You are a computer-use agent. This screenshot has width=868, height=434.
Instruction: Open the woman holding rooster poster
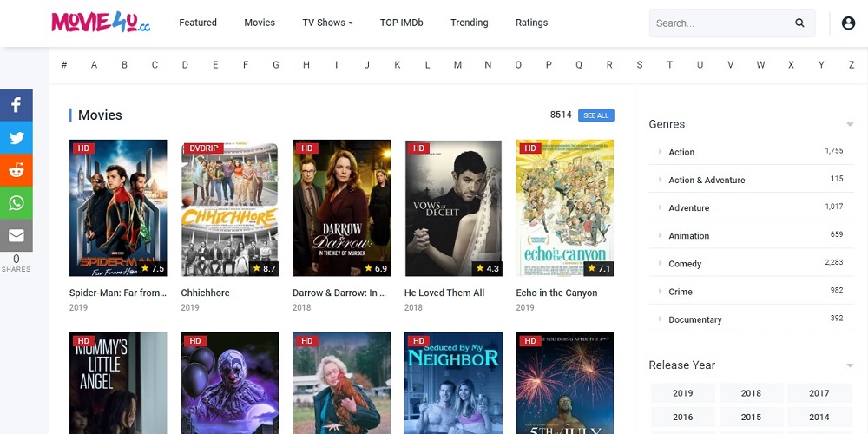[341, 383]
